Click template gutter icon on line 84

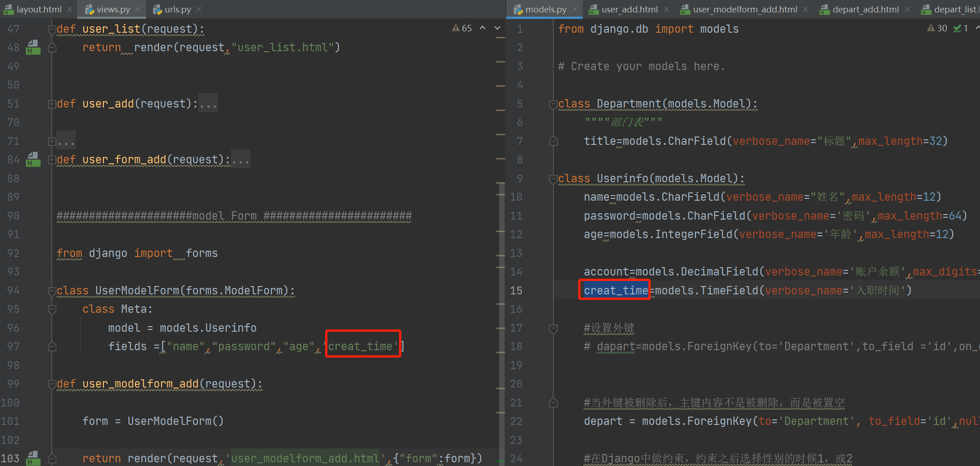[33, 159]
